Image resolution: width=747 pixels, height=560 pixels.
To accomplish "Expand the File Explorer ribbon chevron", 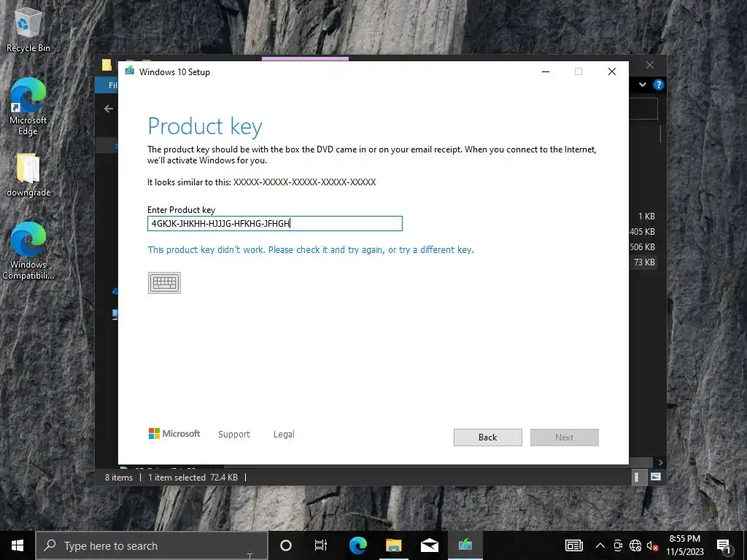I will coord(643,85).
